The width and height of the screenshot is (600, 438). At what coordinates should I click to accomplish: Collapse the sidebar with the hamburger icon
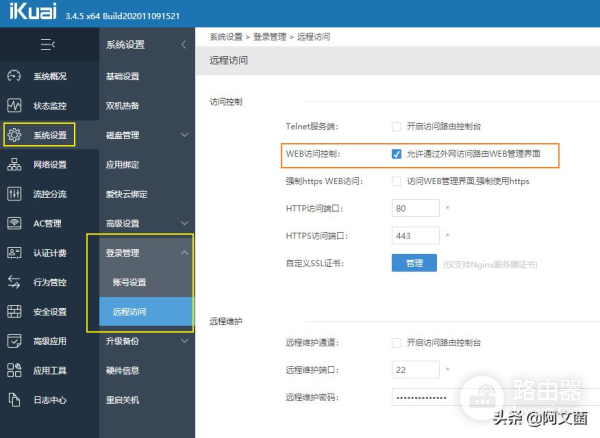48,45
